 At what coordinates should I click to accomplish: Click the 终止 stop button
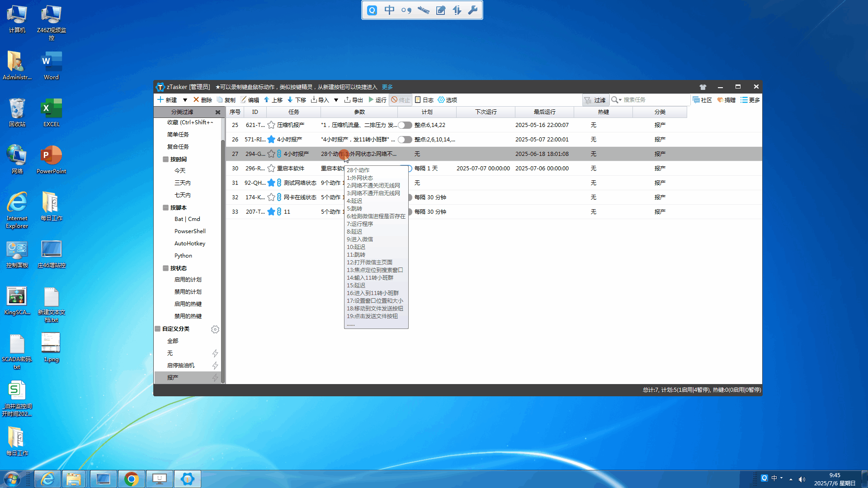pos(401,100)
